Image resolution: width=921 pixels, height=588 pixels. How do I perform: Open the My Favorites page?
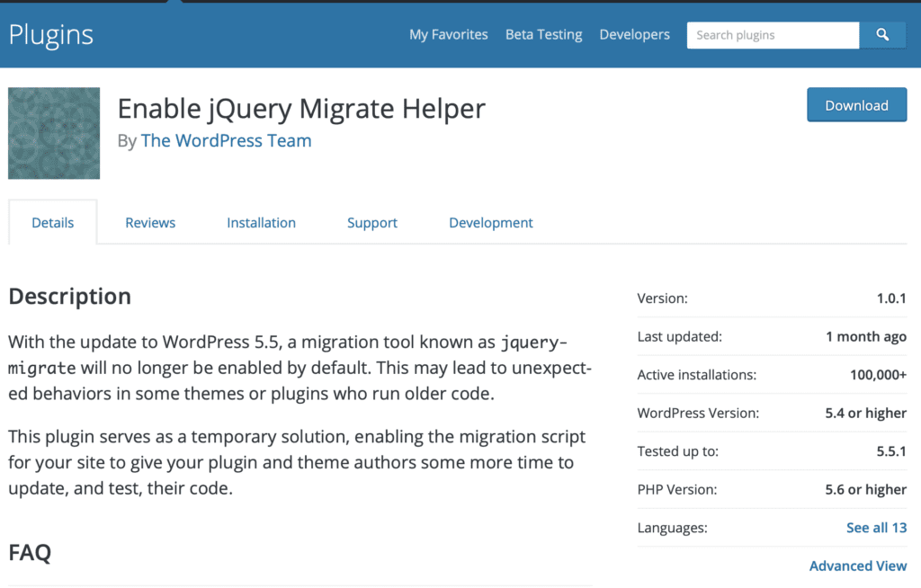tap(449, 35)
